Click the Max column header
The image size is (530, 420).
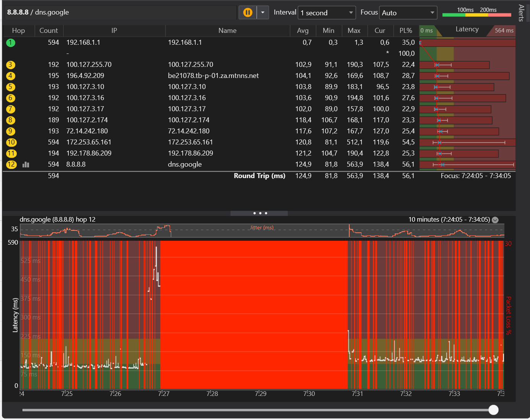354,31
